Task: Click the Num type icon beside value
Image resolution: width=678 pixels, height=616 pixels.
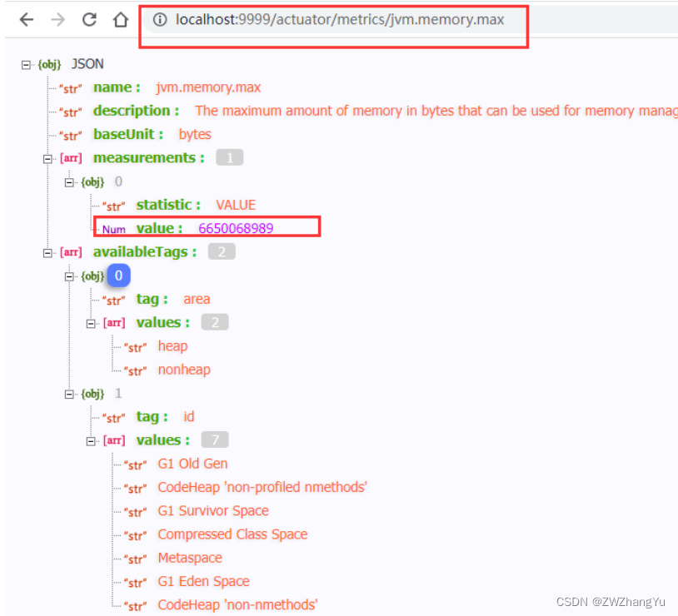Action: point(112,228)
